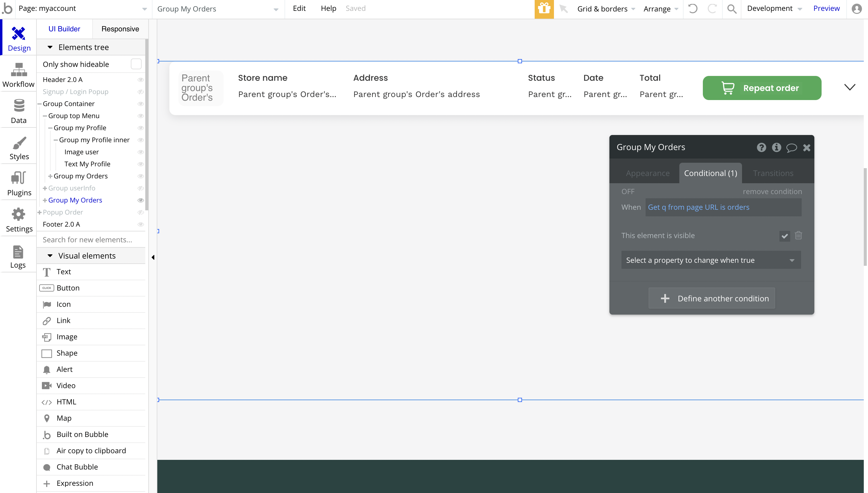Click the gift box icon
868x493 pixels.
tap(544, 9)
